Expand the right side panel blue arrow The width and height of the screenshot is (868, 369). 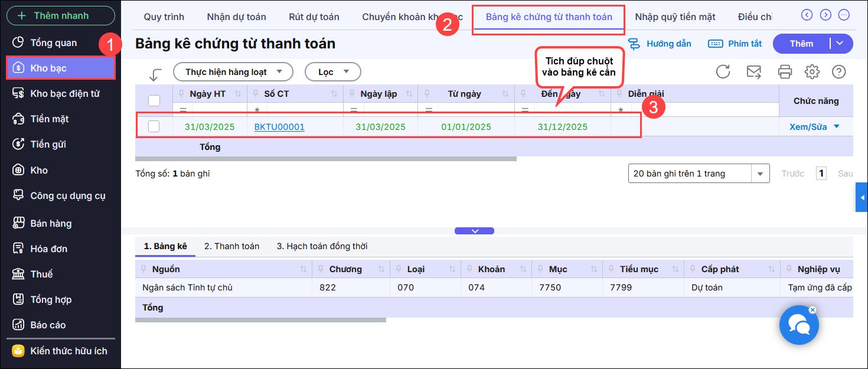[x=862, y=197]
